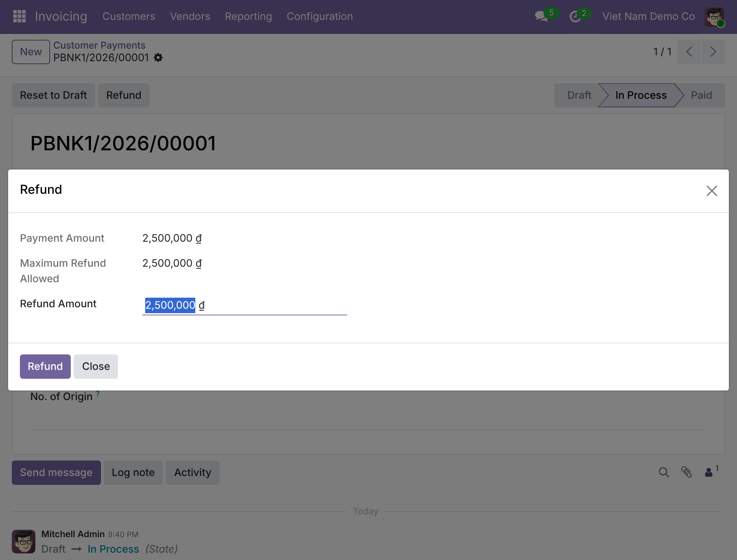Viewport: 737px width, 560px height.
Task: Open the followers icon
Action: [x=711, y=472]
